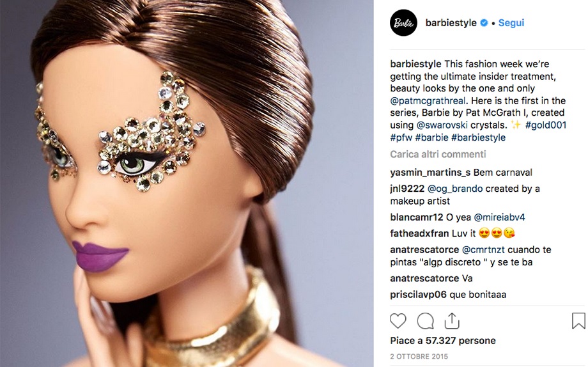The width and height of the screenshot is (588, 367).
Task: Open comments via speech bubble icon
Action: (x=426, y=321)
